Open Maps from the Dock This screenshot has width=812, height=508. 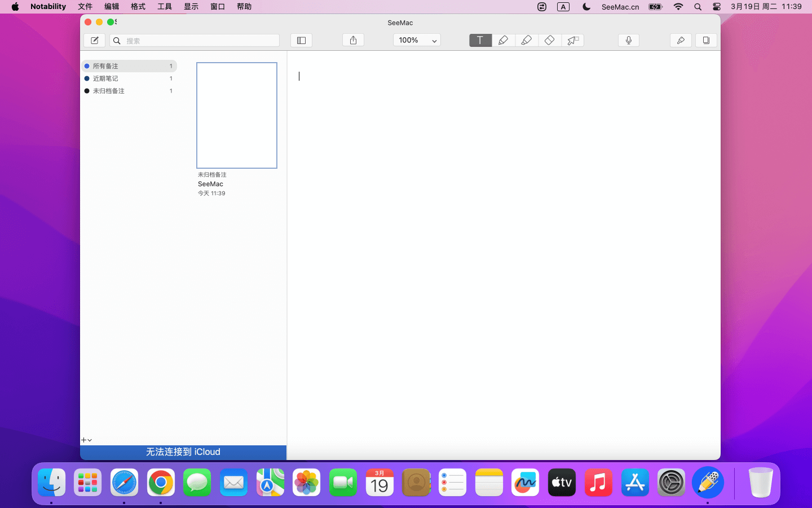pos(270,483)
